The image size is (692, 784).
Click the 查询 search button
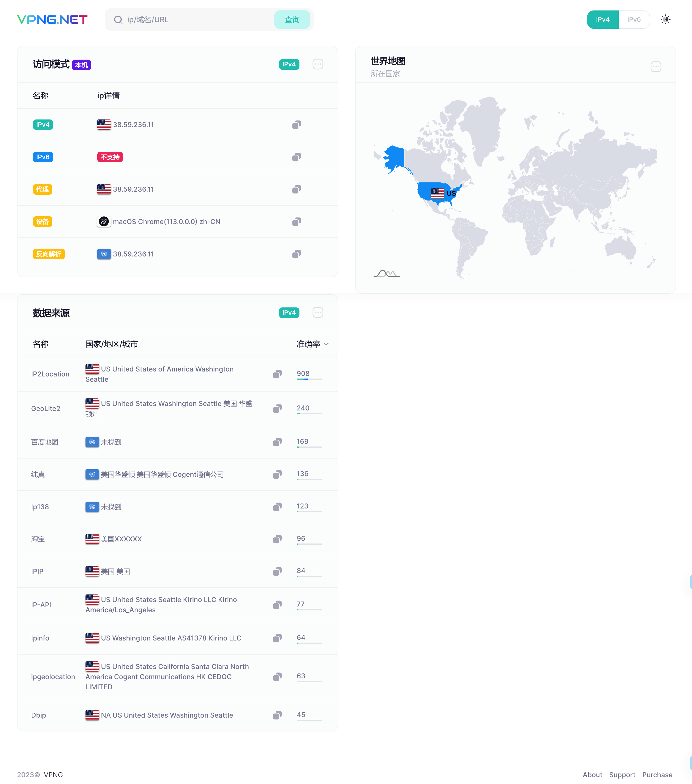(x=292, y=20)
